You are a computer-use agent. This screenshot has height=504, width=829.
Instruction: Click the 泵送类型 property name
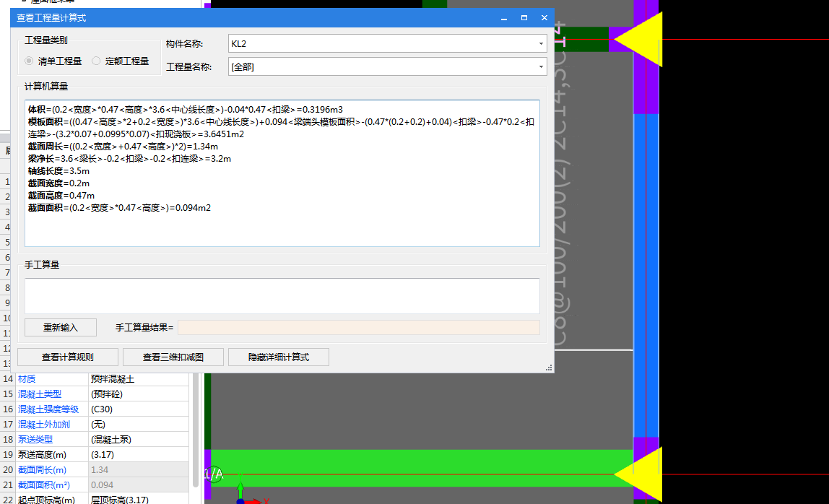(35, 439)
